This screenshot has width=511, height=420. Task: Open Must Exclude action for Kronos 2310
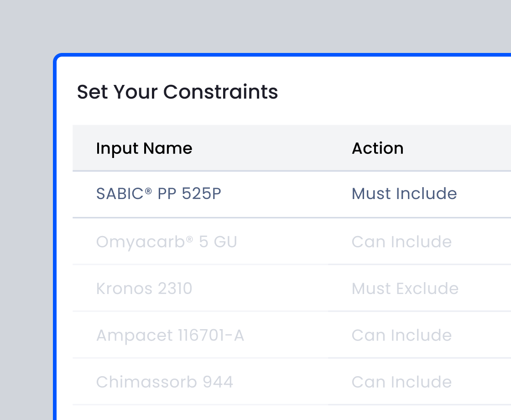coord(405,289)
